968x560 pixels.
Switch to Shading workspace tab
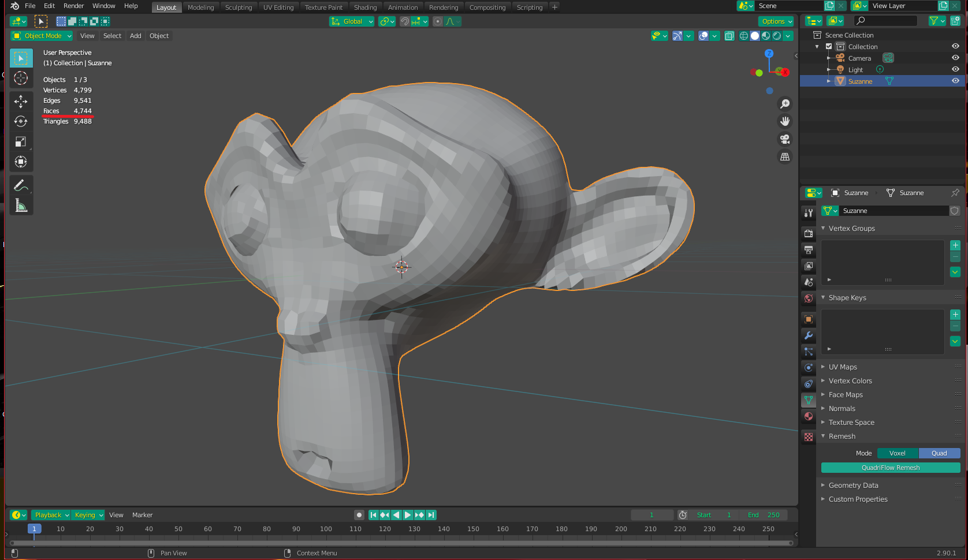tap(365, 8)
